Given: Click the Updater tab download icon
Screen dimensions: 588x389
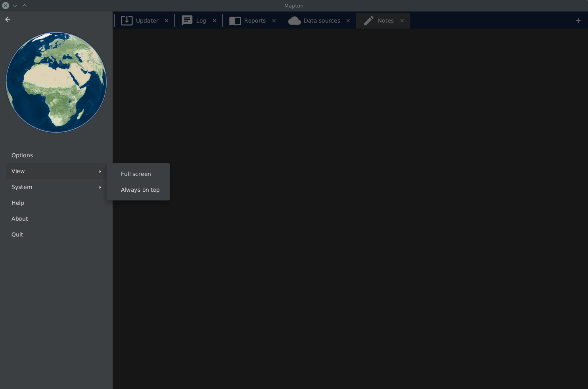Looking at the screenshot, I should pos(127,21).
